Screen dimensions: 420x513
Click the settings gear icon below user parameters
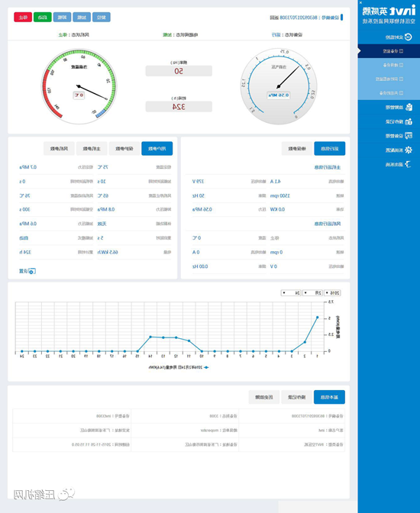tap(32, 271)
